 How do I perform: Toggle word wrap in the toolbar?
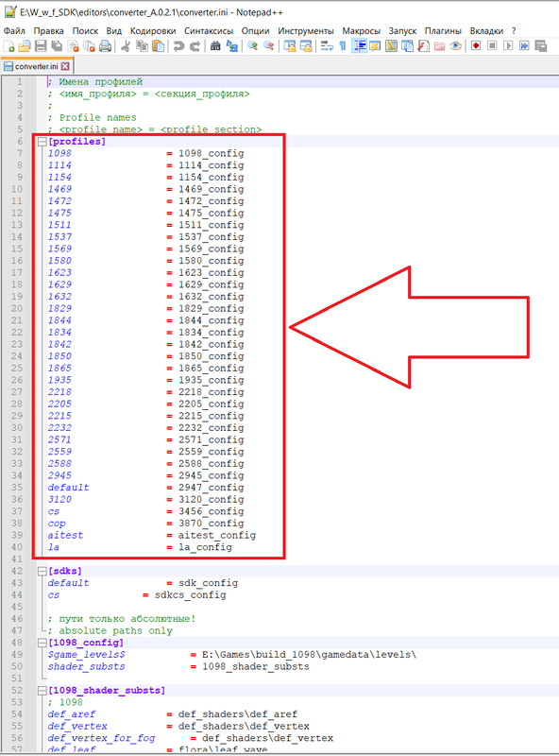[x=327, y=46]
